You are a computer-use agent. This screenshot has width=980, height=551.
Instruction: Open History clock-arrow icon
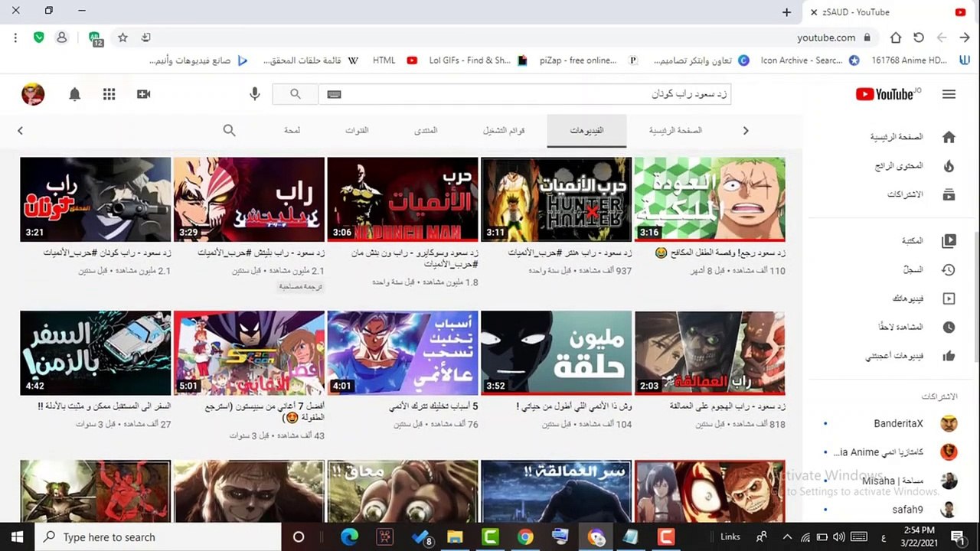949,269
